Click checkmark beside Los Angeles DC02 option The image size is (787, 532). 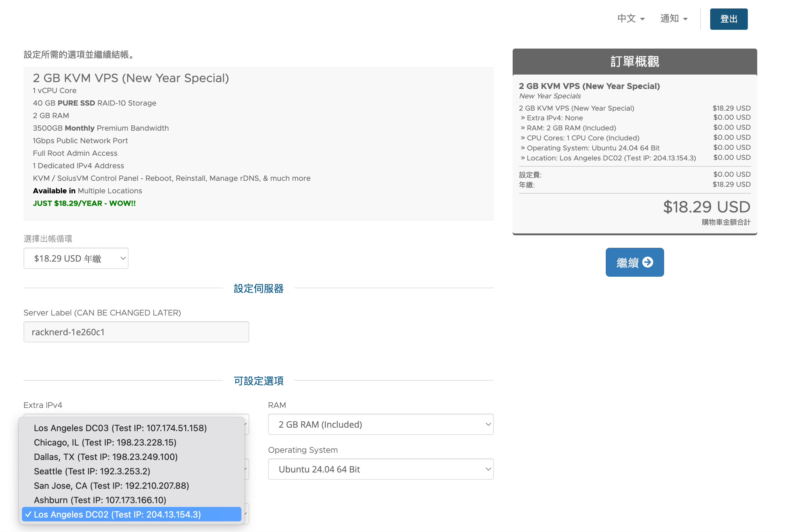[29, 514]
